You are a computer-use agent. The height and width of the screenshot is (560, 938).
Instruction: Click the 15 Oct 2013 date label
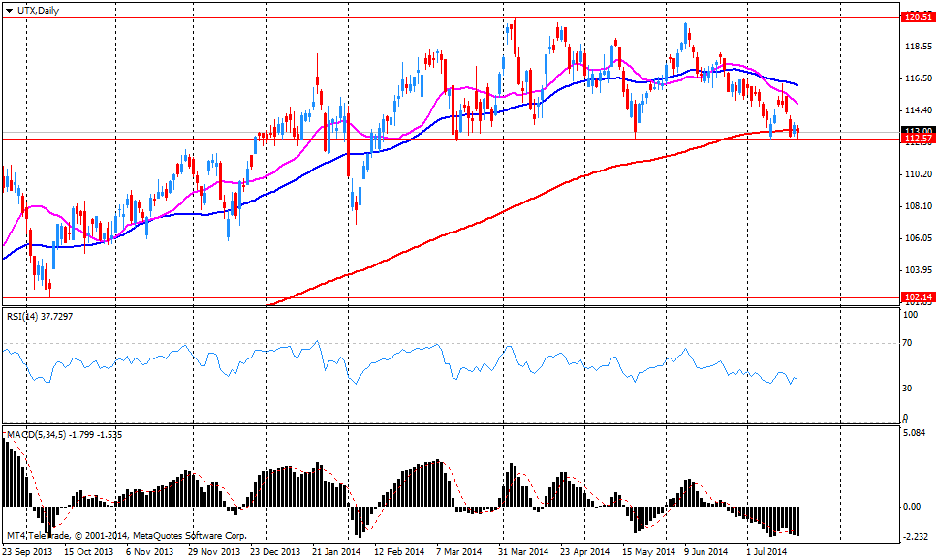(x=88, y=551)
